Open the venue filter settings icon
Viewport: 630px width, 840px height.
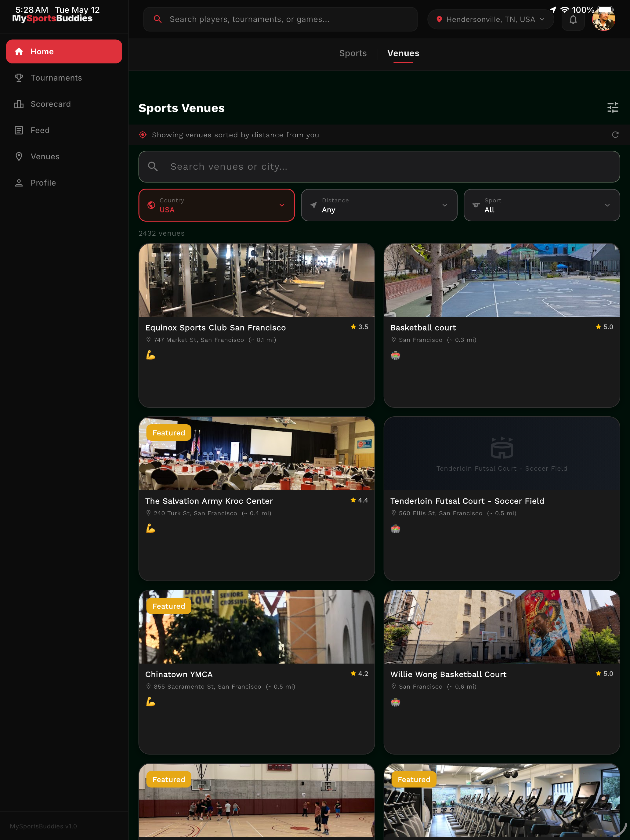(613, 108)
